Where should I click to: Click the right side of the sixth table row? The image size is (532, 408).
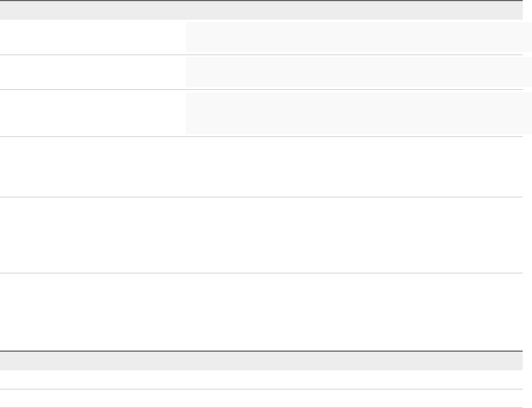[353, 312]
